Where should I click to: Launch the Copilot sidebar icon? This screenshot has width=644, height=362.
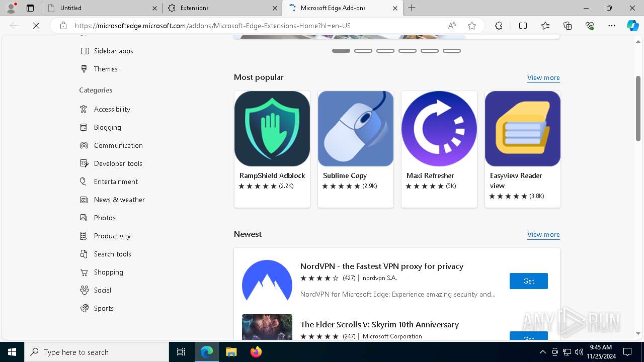pyautogui.click(x=633, y=26)
